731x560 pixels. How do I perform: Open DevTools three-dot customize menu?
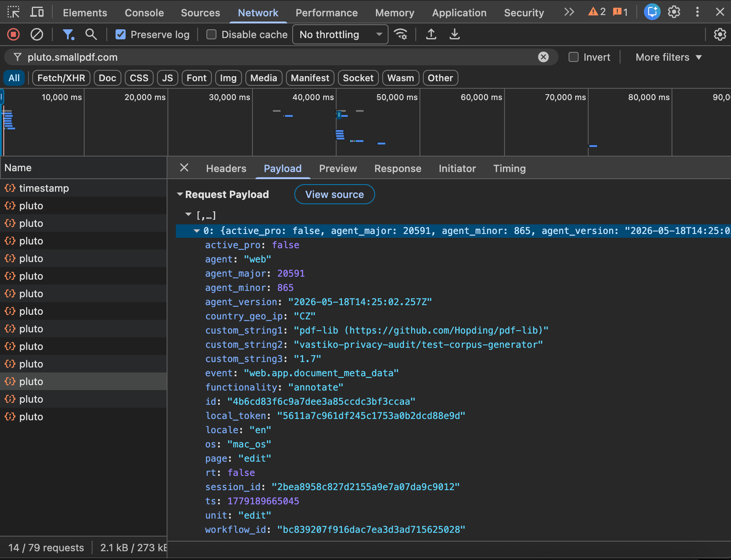pyautogui.click(x=697, y=12)
